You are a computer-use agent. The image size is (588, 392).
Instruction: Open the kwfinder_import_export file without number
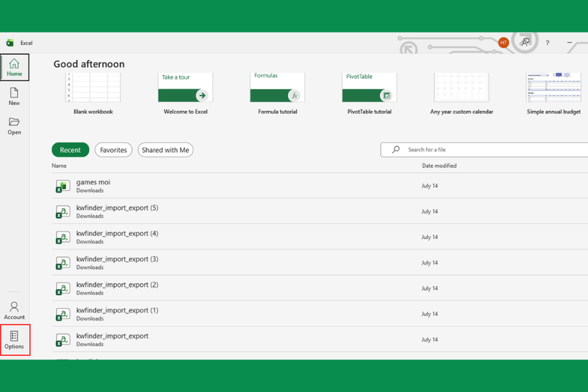pyautogui.click(x=320, y=340)
